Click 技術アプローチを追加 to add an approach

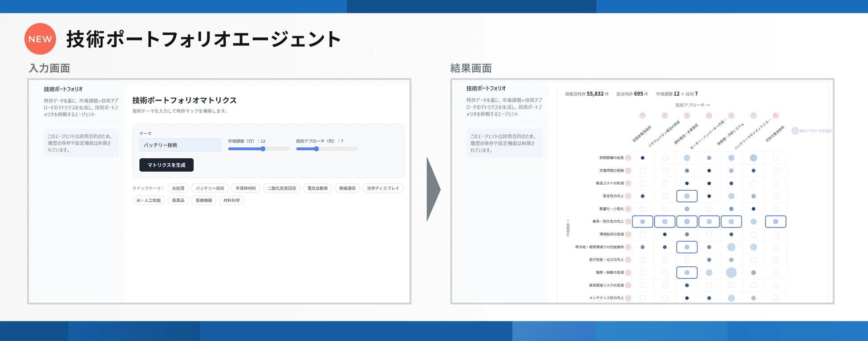coord(811,131)
